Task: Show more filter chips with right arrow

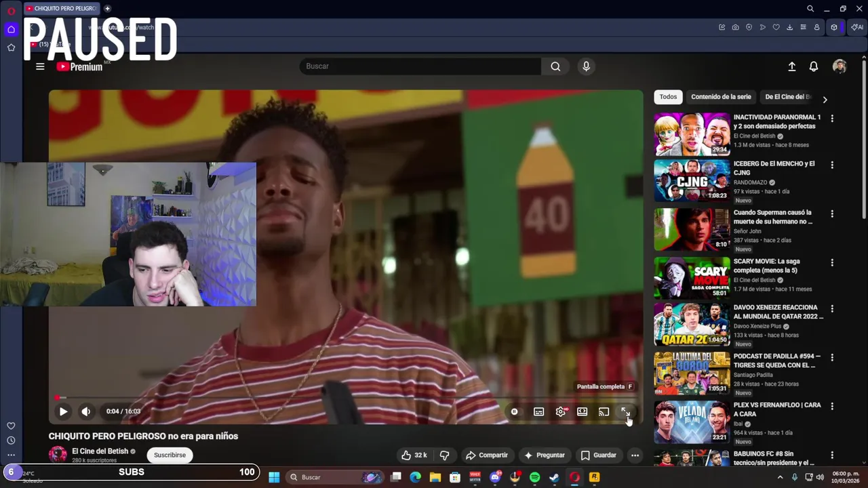Action: 825,100
